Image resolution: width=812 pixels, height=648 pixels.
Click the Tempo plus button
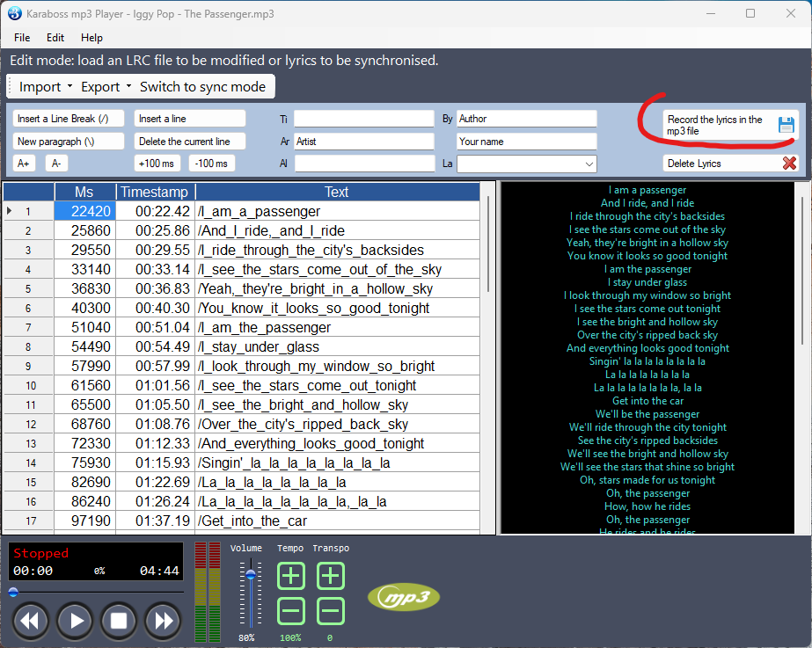(291, 577)
